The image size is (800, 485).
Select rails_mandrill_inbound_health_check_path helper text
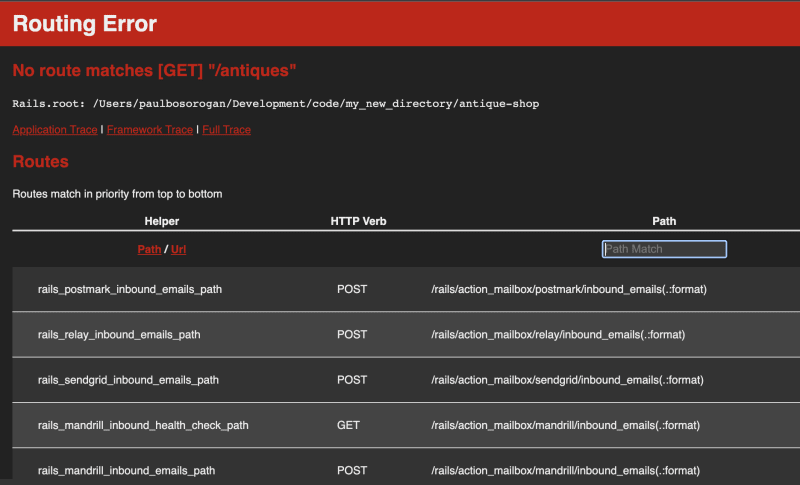click(x=143, y=425)
